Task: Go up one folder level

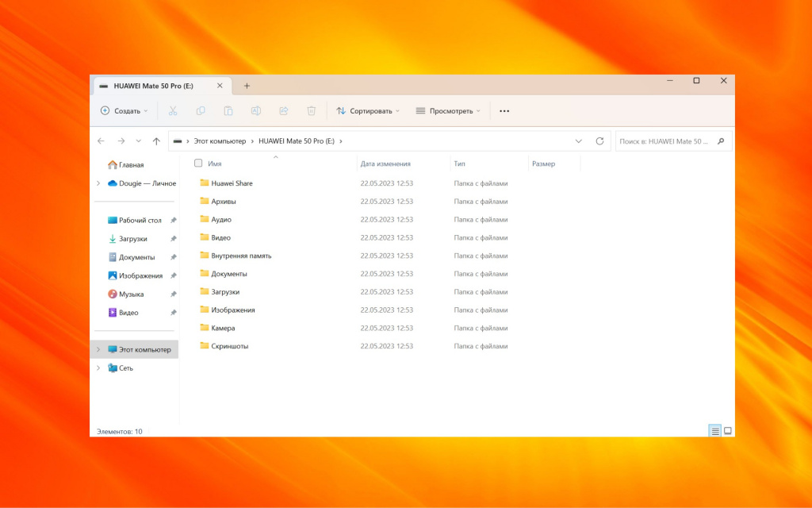Action: click(x=156, y=141)
